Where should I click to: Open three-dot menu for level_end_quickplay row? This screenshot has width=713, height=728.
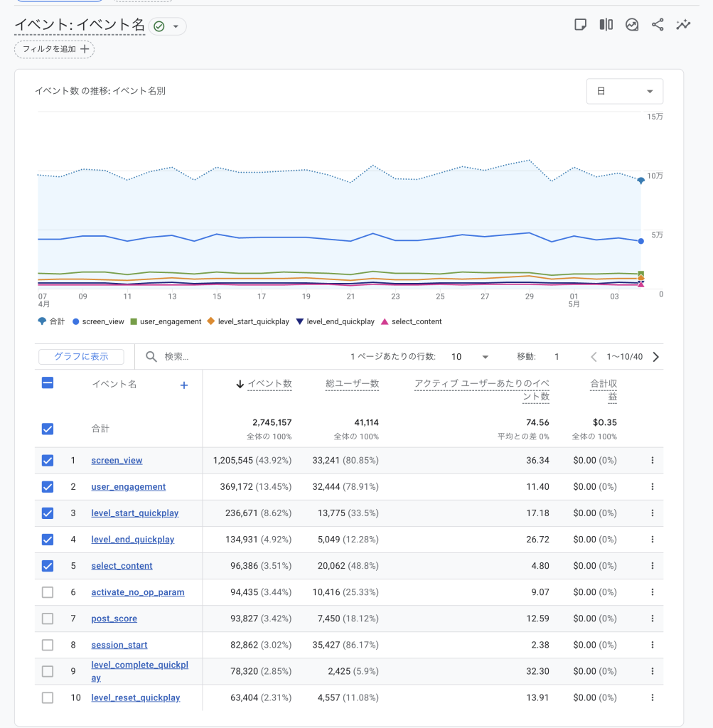pos(652,539)
